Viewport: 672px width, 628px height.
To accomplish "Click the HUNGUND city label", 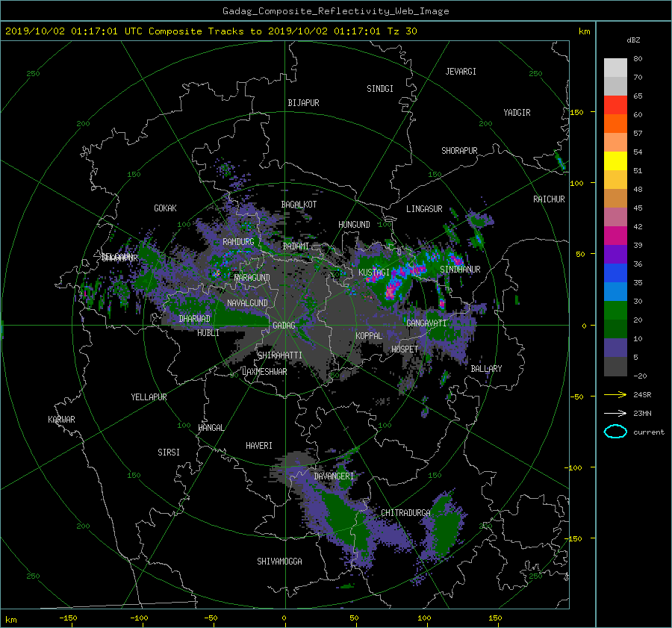I will (x=354, y=224).
